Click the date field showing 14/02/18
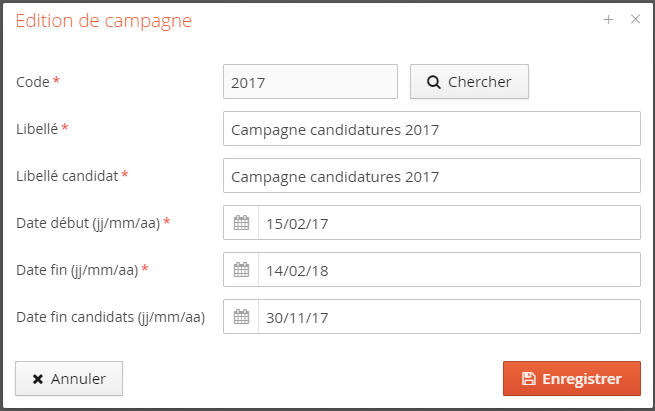 click(x=448, y=270)
